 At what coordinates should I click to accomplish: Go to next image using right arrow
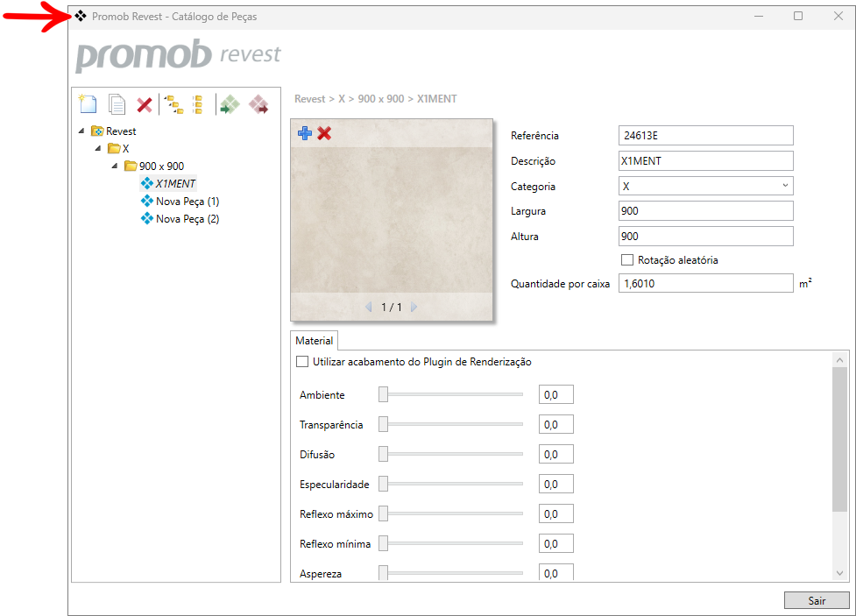414,308
